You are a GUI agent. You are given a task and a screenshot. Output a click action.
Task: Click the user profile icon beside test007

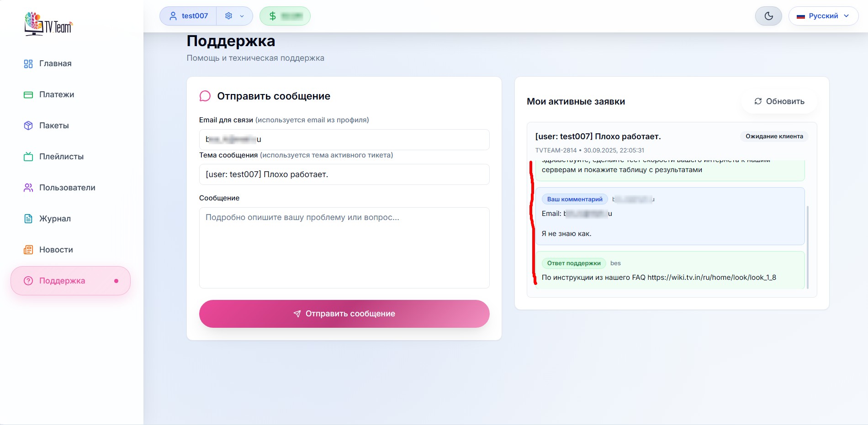(173, 16)
